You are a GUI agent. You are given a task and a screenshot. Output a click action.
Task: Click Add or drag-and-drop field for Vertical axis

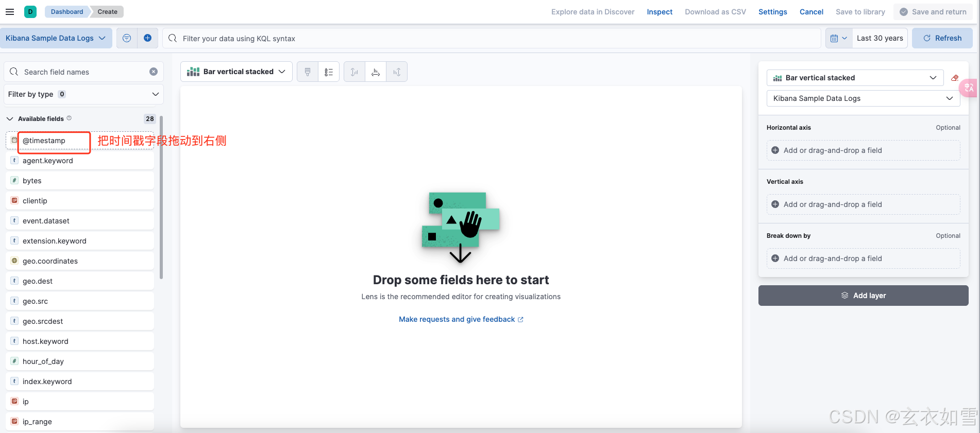coord(864,204)
